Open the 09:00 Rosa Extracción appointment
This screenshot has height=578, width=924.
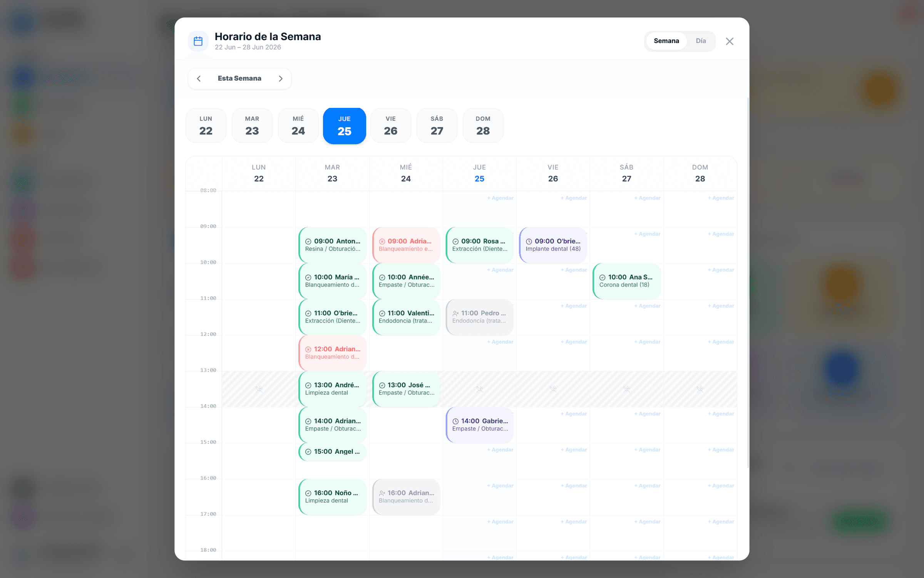click(480, 245)
